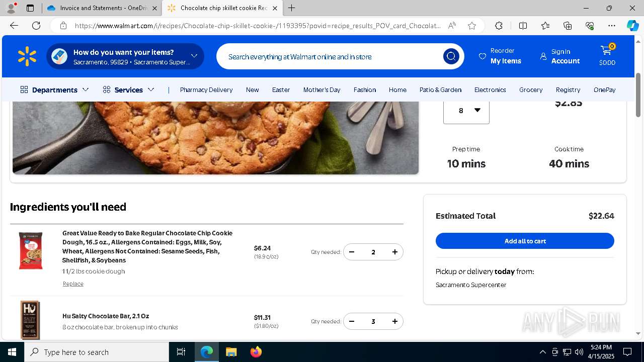Open the Favorites list icon
Screen dimensions: 644x362
click(545, 26)
